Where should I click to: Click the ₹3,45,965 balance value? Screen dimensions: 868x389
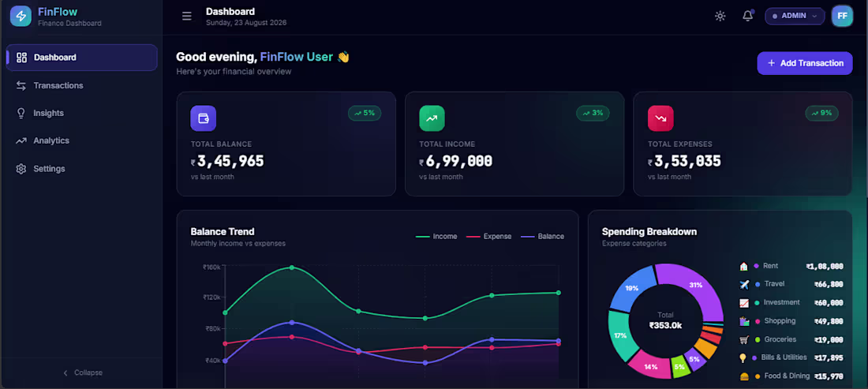pos(227,161)
